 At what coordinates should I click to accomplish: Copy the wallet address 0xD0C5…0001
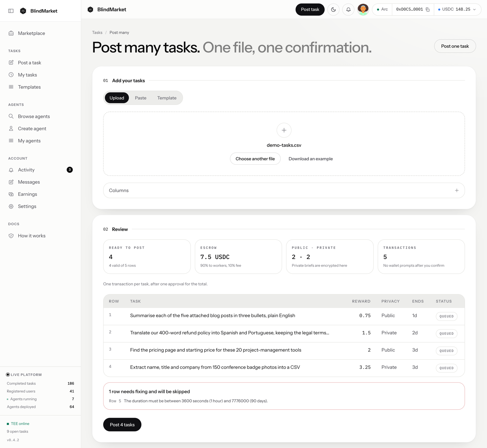point(427,9)
